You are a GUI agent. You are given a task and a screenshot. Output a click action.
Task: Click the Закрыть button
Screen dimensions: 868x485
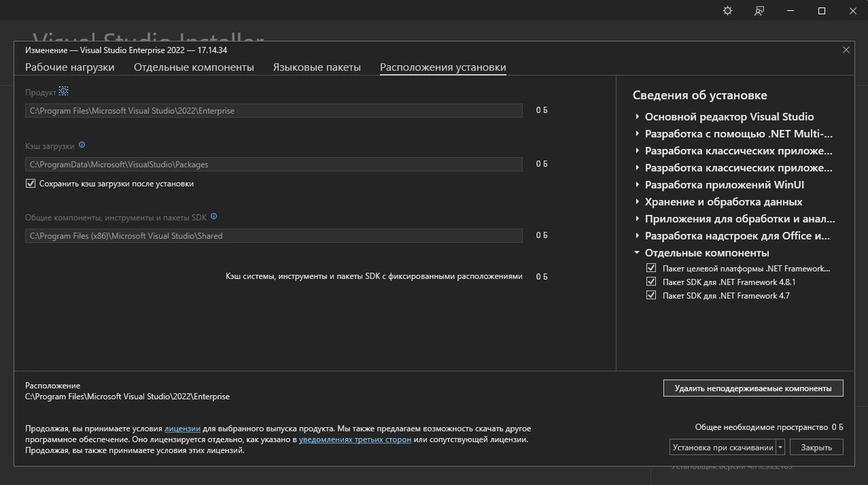point(817,447)
